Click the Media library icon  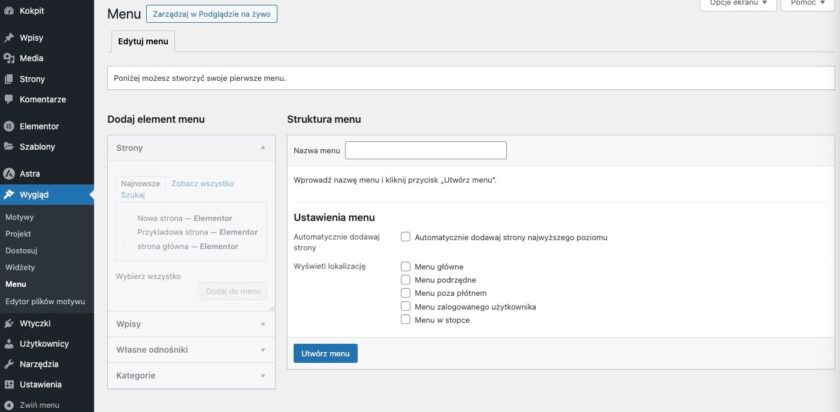tap(9, 58)
